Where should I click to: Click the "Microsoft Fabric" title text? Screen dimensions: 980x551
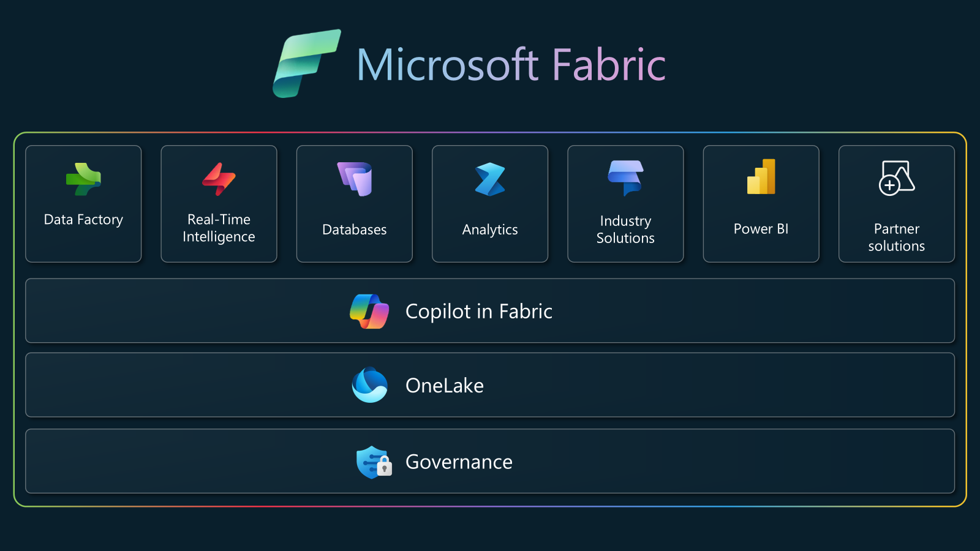(x=511, y=65)
